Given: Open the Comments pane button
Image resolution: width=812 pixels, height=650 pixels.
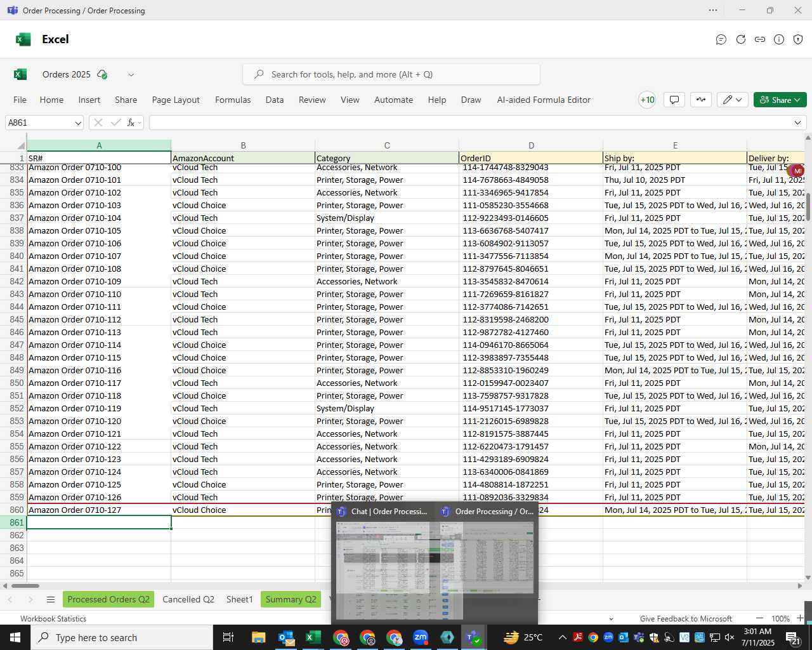Looking at the screenshot, I should tap(674, 100).
